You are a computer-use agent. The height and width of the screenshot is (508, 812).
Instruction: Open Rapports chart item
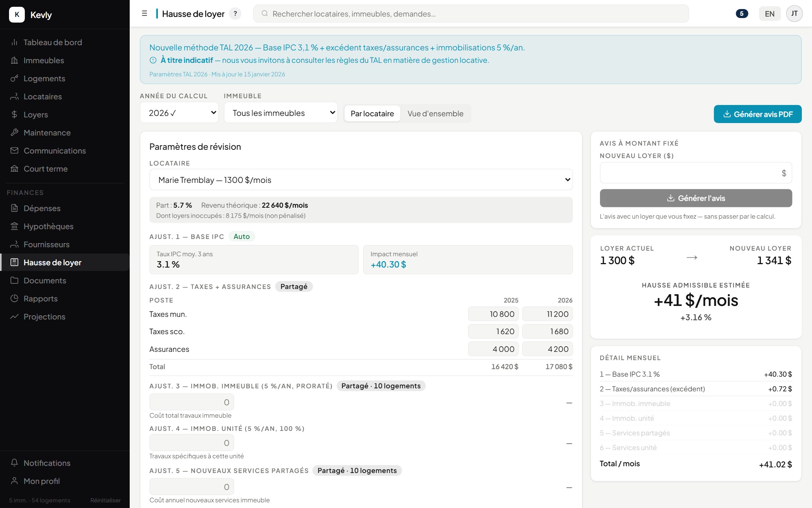(x=65, y=298)
